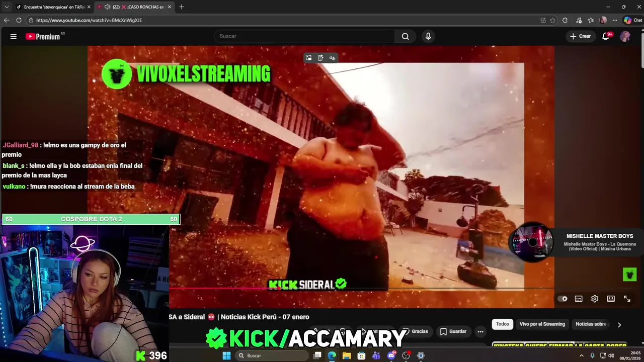Open Task View on the taskbar
The image size is (644, 362).
[317, 355]
